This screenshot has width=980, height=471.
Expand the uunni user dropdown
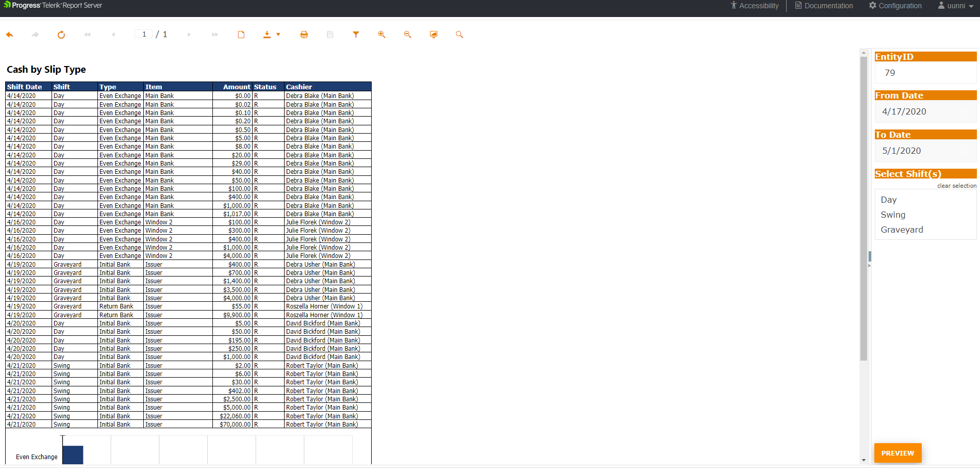pos(956,6)
